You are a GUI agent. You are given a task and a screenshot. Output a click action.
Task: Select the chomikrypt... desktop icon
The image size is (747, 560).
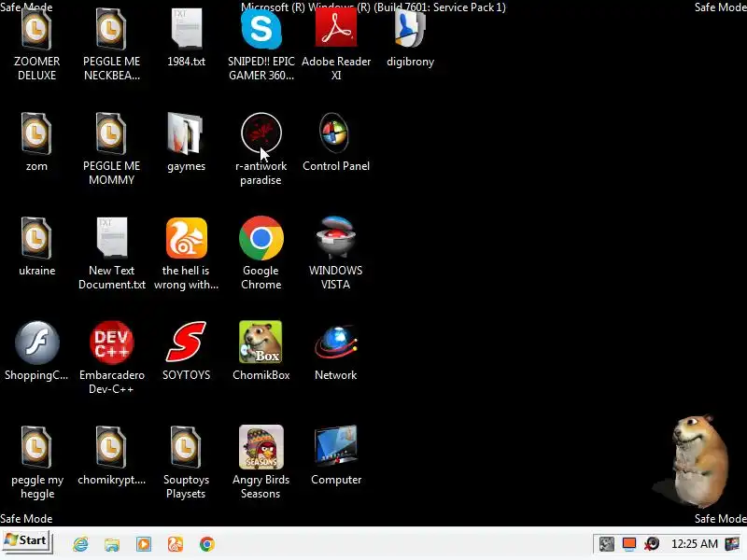click(x=111, y=447)
